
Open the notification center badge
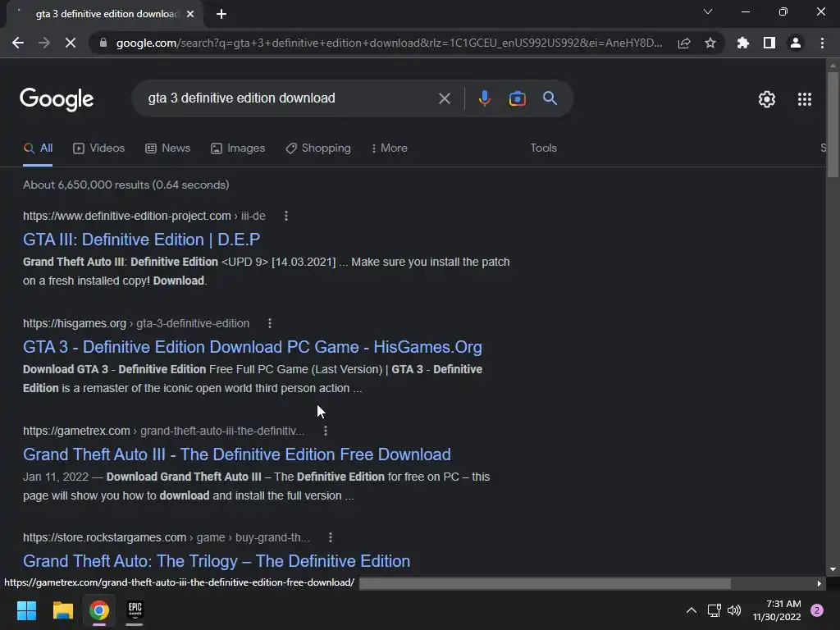(817, 610)
